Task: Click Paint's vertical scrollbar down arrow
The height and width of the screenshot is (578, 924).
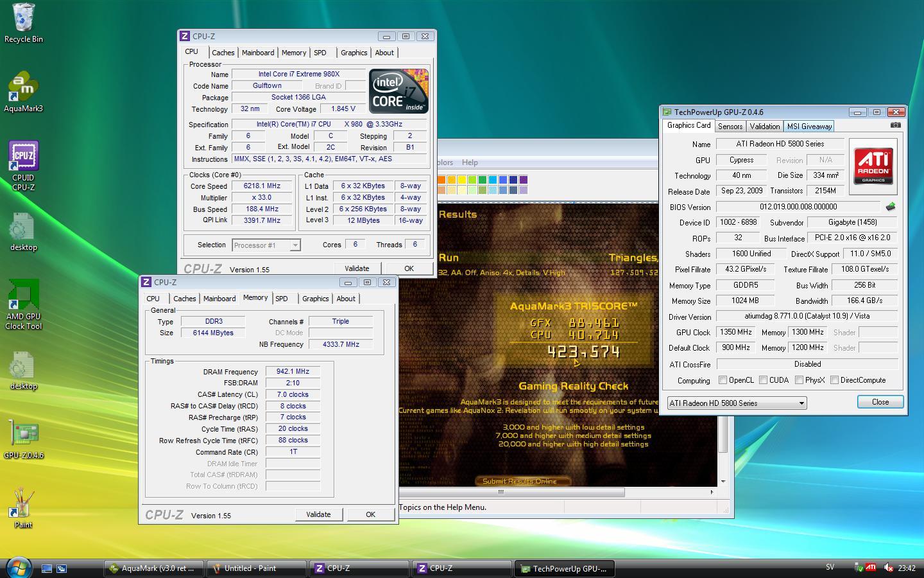Action: 723,481
